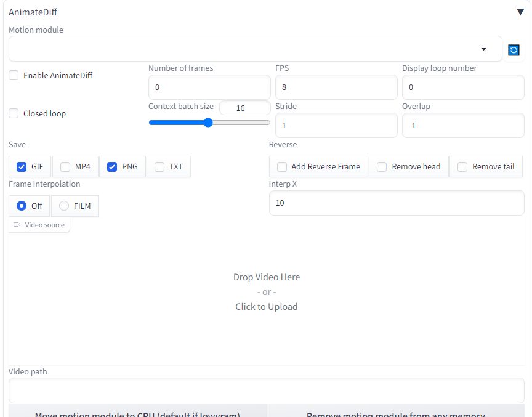Click the Video path text field
Viewport: 532px width, 417px height.
(267, 391)
